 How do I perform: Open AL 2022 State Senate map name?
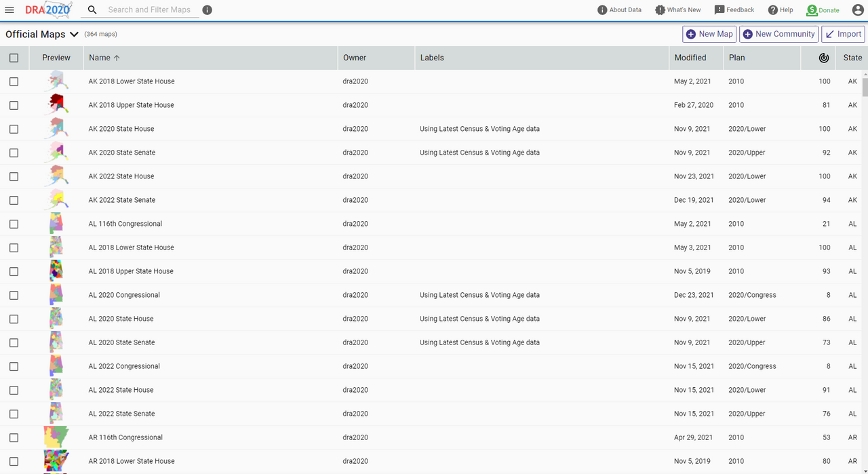coord(122,414)
